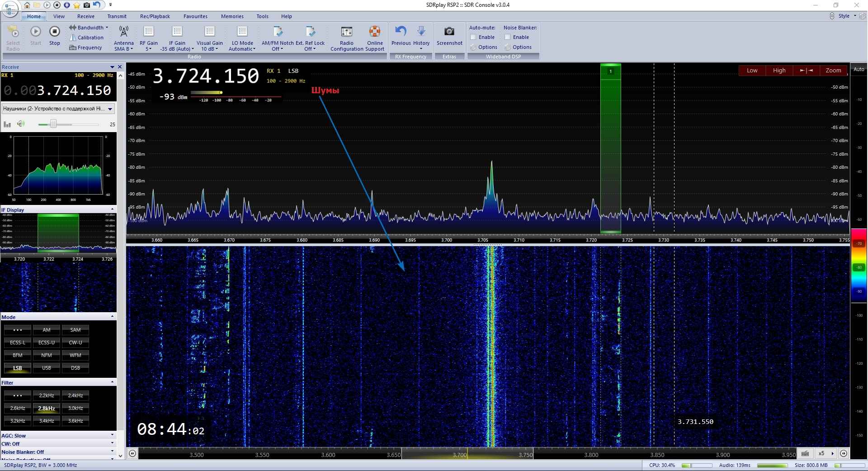Image resolution: width=868 pixels, height=471 pixels.
Task: Open the Receive ribbon tab
Action: pos(86,16)
